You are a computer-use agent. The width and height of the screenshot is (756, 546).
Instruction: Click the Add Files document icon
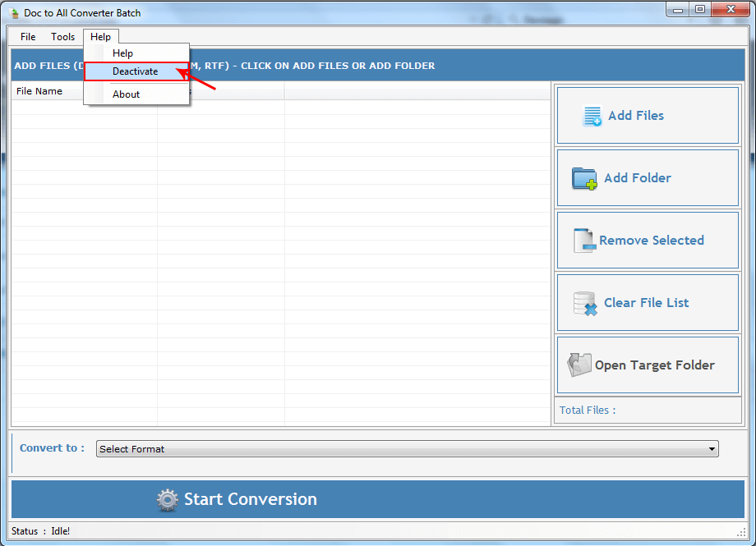point(592,116)
